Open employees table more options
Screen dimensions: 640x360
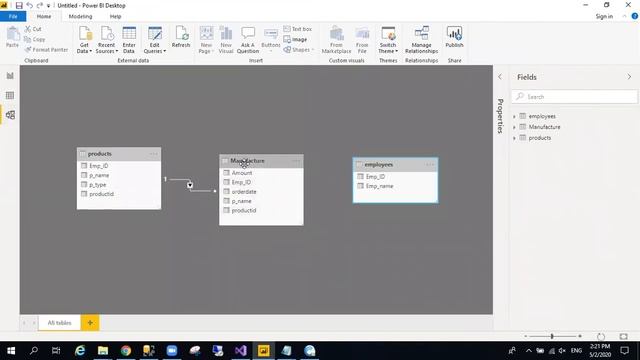430,165
